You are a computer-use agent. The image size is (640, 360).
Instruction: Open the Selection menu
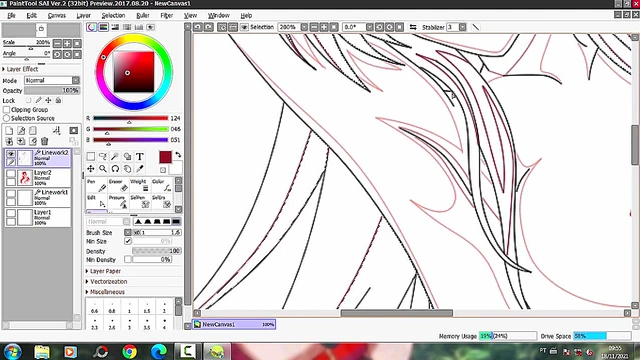(x=113, y=15)
